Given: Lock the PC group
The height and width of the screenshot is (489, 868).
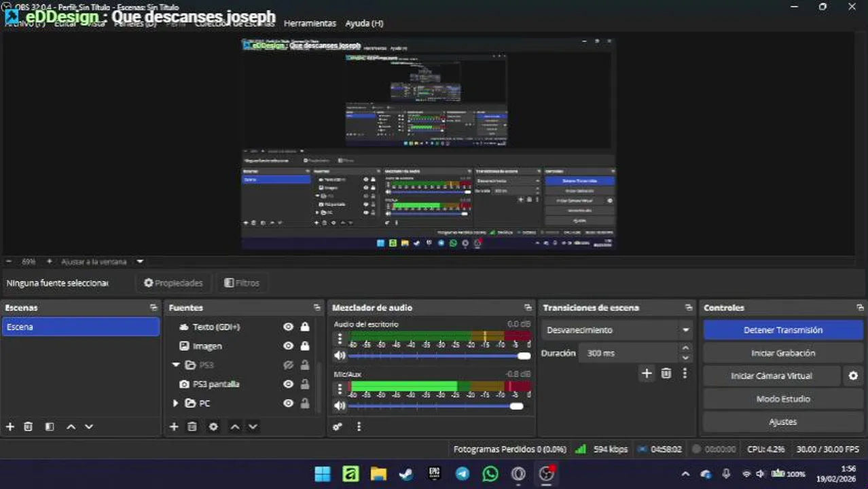Looking at the screenshot, I should point(305,403).
